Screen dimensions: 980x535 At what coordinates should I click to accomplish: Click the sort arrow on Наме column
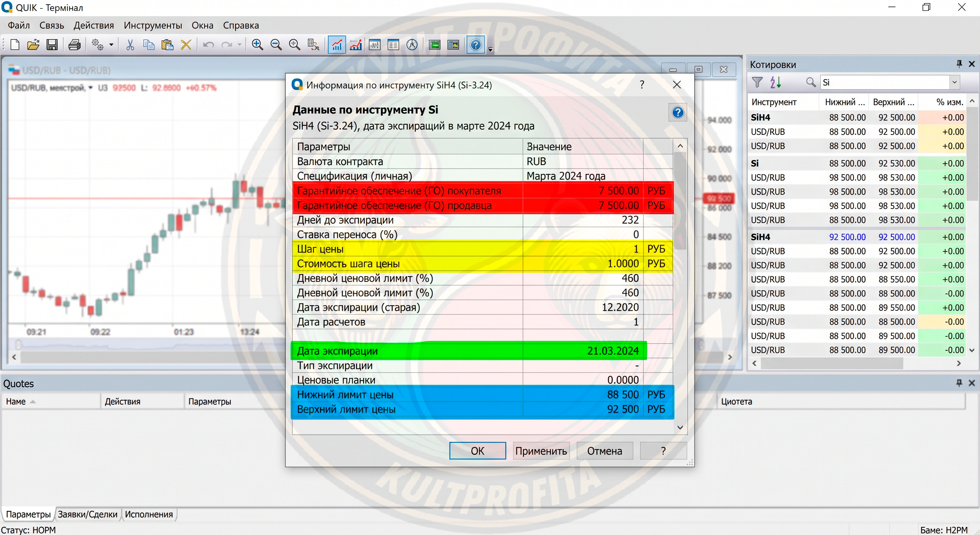(33, 402)
